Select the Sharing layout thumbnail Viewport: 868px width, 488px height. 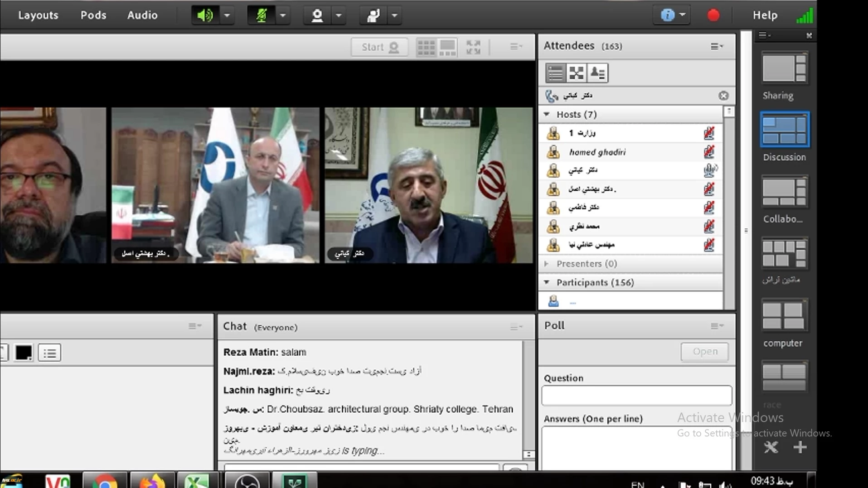click(784, 69)
